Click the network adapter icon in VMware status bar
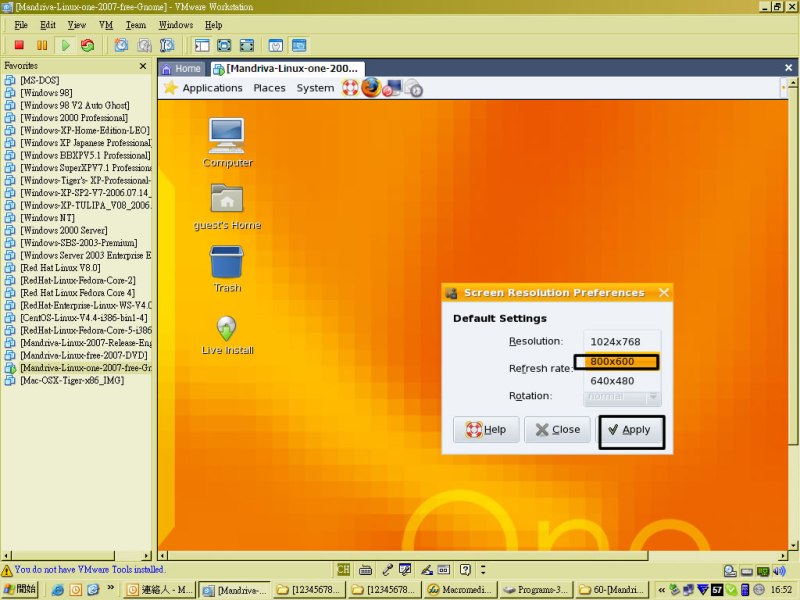The width and height of the screenshot is (800, 600). [x=763, y=571]
